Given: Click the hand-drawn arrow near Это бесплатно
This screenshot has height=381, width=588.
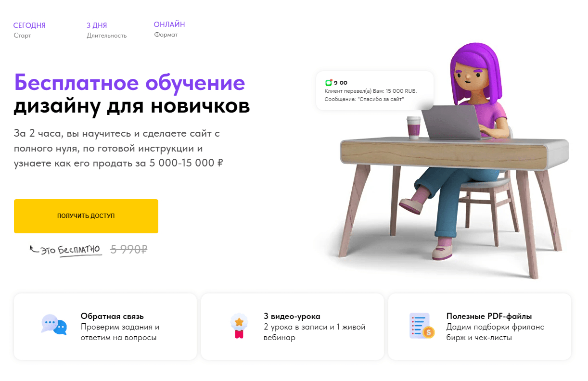Looking at the screenshot, I should click(x=34, y=249).
